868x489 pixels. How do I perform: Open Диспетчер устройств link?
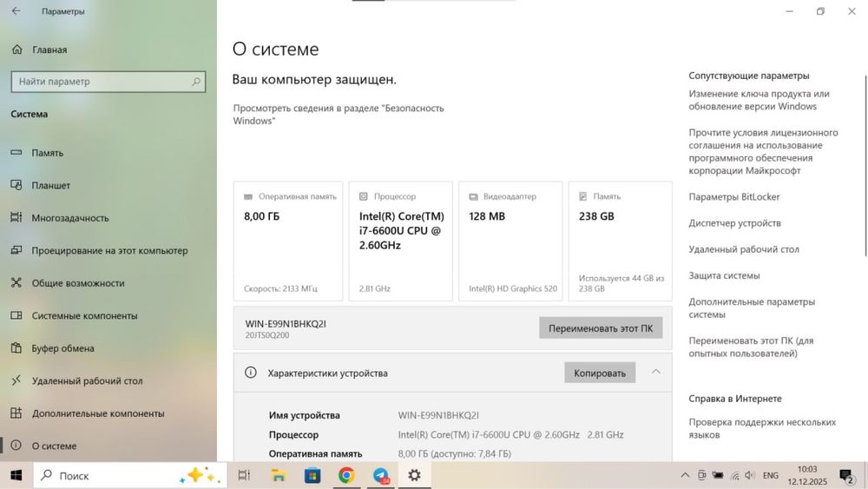(734, 223)
